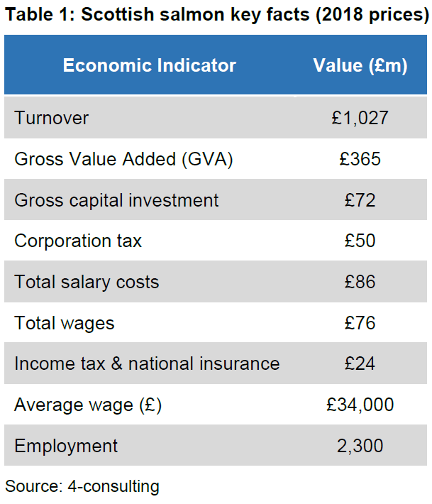Click the 'Turnover' row label
This screenshot has height=504, width=432.
click(52, 118)
